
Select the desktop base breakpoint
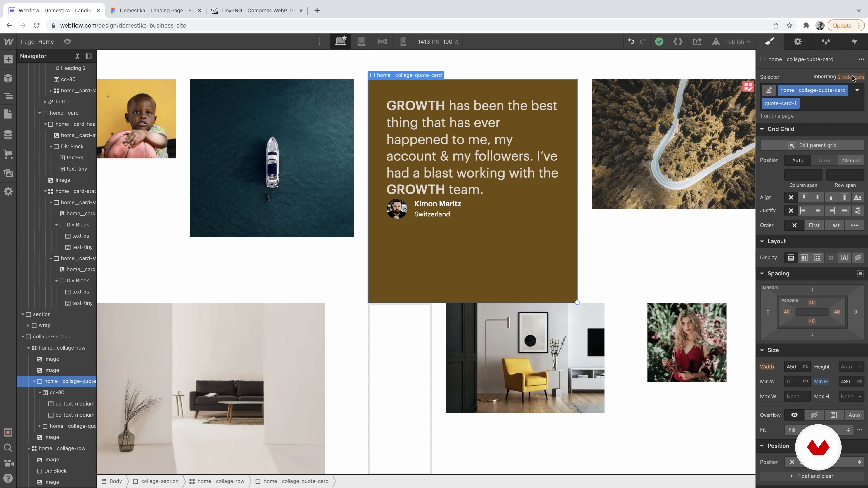pos(340,41)
